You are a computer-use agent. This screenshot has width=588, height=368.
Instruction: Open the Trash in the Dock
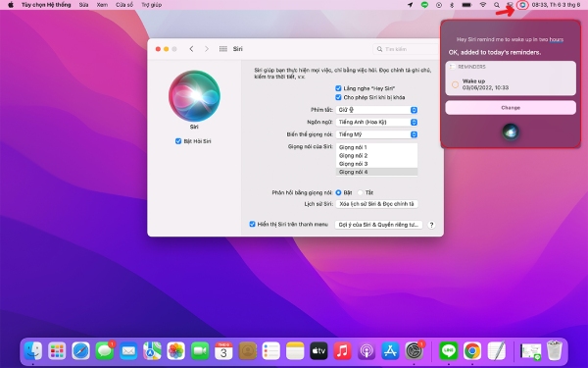coord(555,351)
